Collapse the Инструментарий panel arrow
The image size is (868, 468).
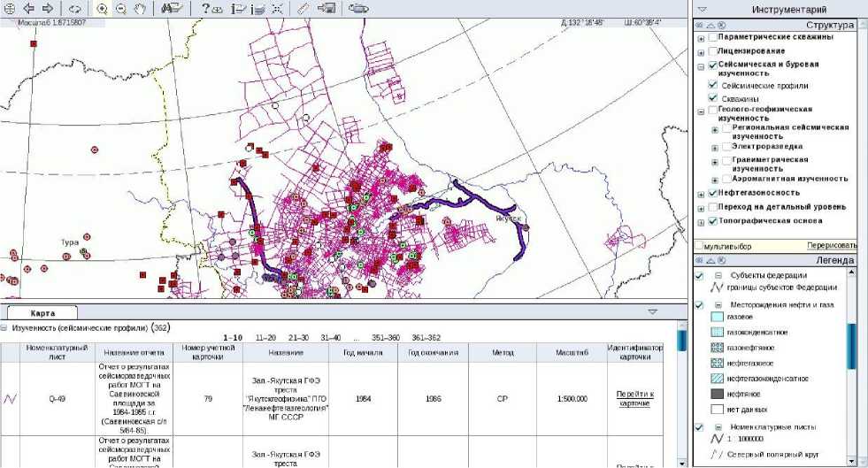[x=703, y=10]
